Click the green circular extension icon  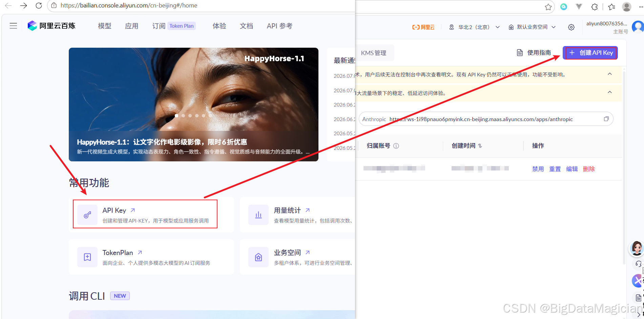point(564,7)
